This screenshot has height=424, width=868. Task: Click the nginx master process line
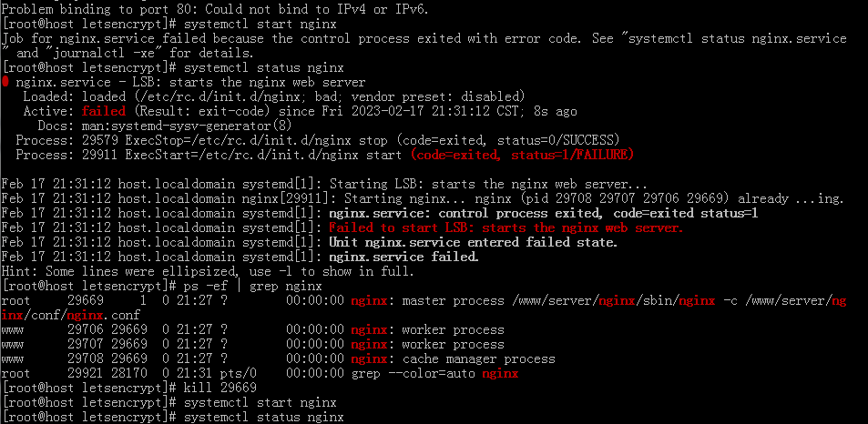click(x=424, y=308)
